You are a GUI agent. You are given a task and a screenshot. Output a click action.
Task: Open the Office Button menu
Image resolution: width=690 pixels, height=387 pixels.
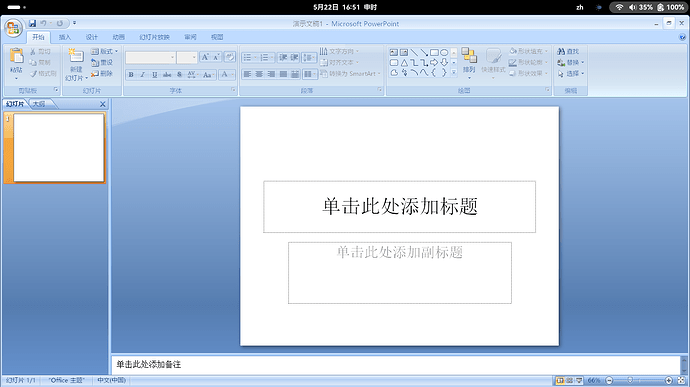click(x=13, y=29)
